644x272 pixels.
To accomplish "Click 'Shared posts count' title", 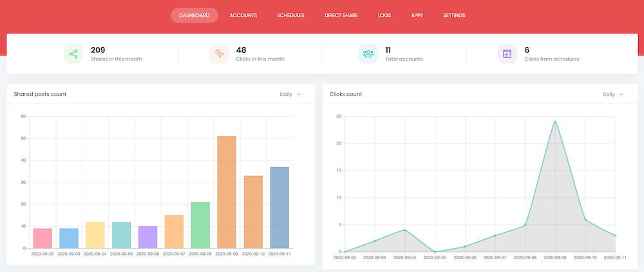I will pyautogui.click(x=40, y=95).
